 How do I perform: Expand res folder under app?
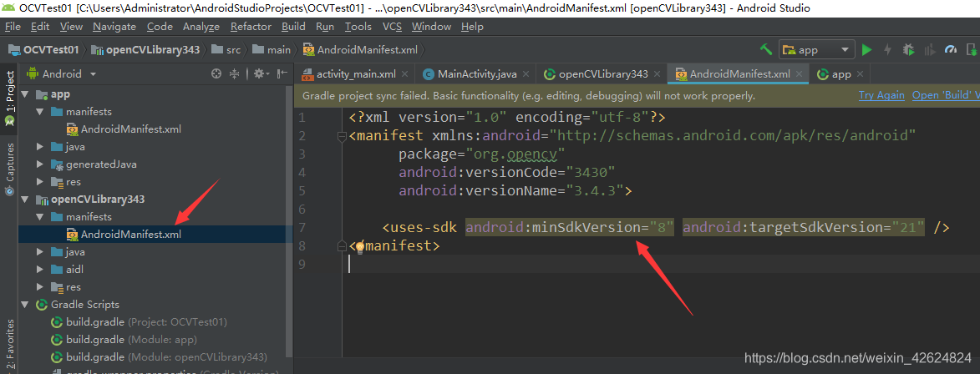[40, 182]
